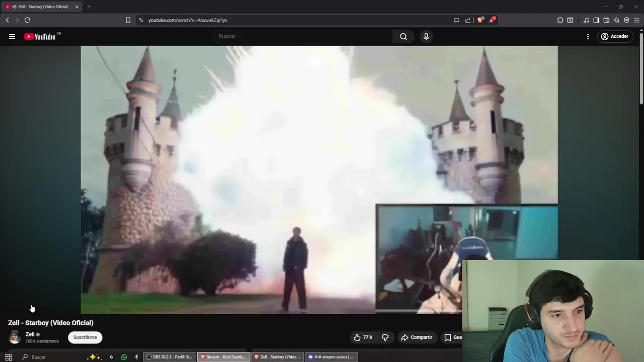Click the video title Zell - Starboy
Viewport: 644px width, 362px height.
coord(51,323)
